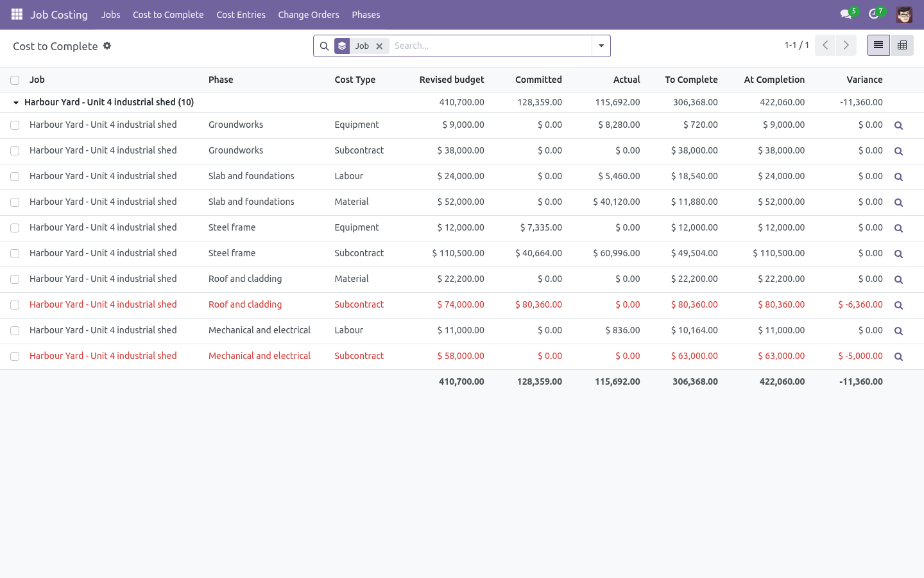Screen dimensions: 924x578
Task: Switch to list view
Action: point(878,45)
